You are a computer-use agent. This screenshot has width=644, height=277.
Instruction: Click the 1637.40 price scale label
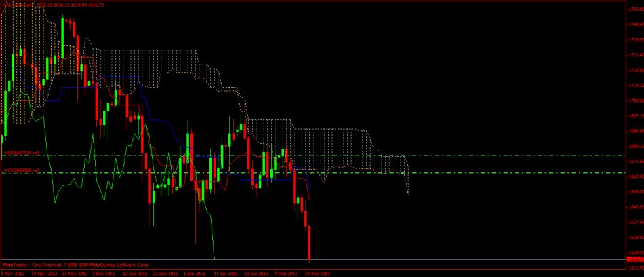coord(635,222)
